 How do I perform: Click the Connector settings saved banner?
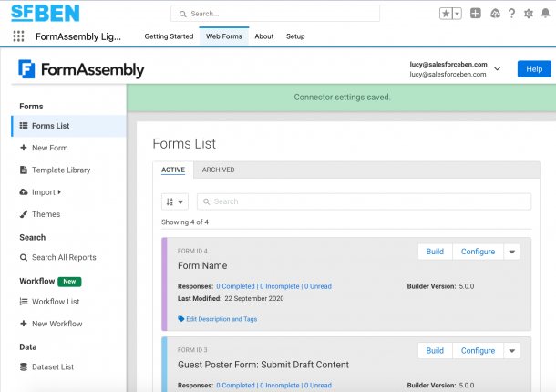(x=342, y=98)
